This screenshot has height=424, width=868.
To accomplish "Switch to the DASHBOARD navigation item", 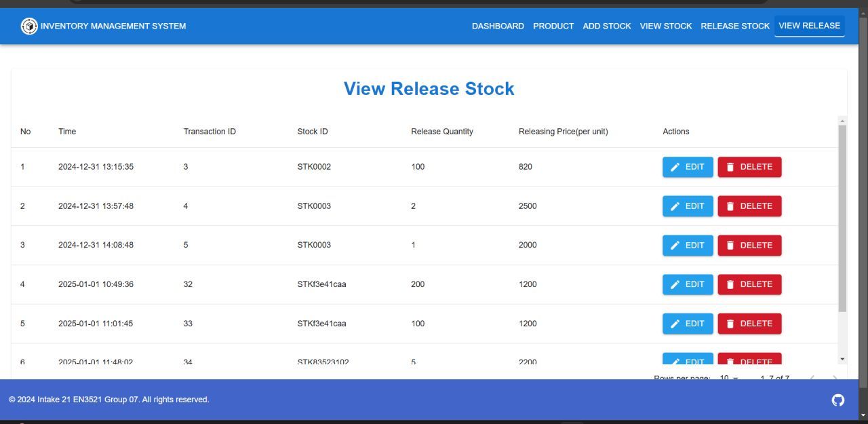I will pos(498,26).
